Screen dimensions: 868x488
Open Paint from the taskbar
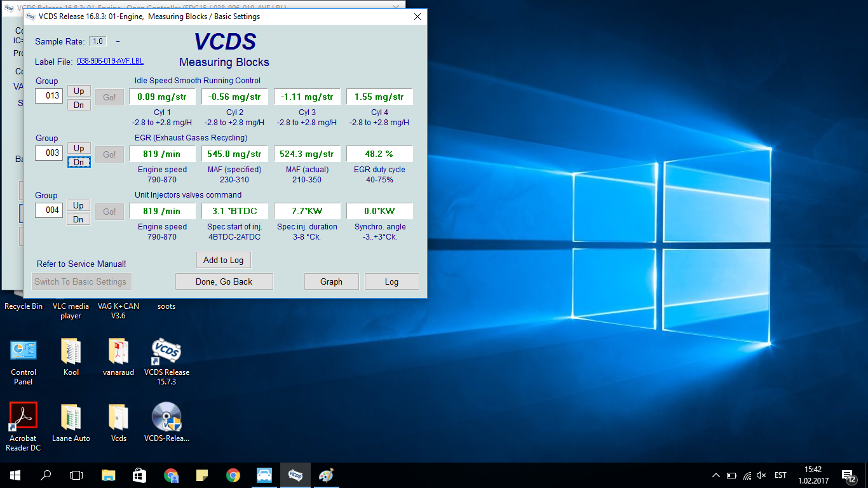(x=326, y=475)
